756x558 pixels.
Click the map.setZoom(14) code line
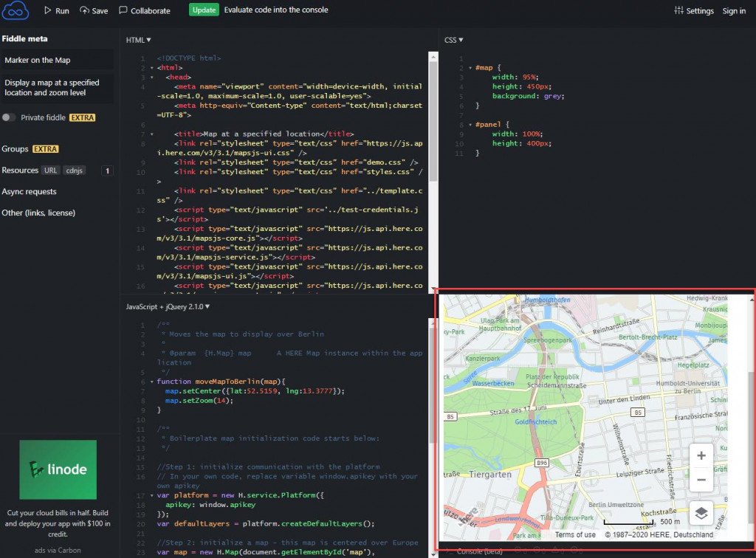(x=199, y=401)
